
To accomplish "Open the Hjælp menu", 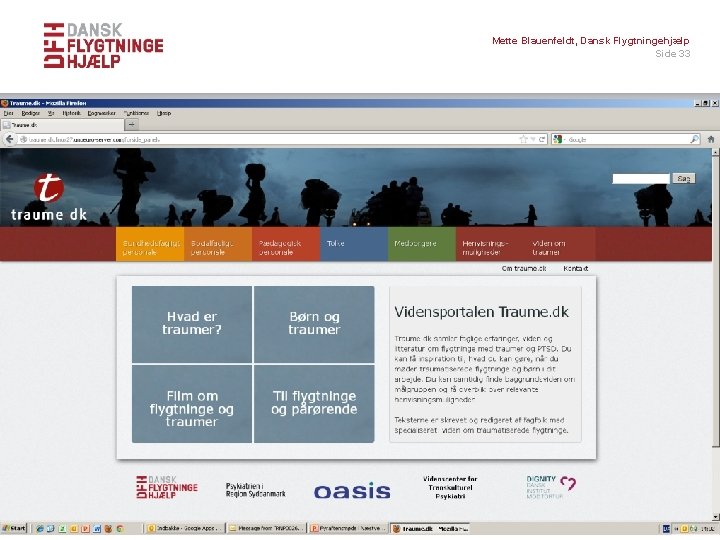I will [x=164, y=113].
